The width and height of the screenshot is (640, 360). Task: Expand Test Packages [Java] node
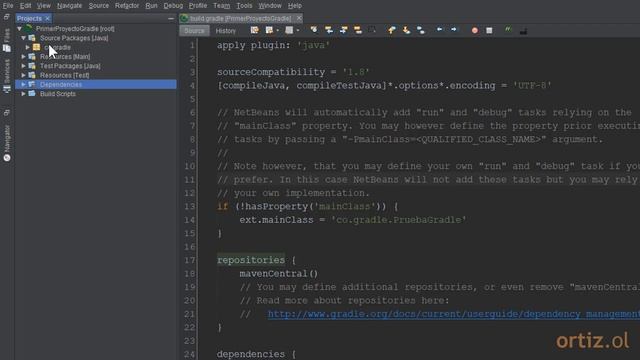click(23, 66)
